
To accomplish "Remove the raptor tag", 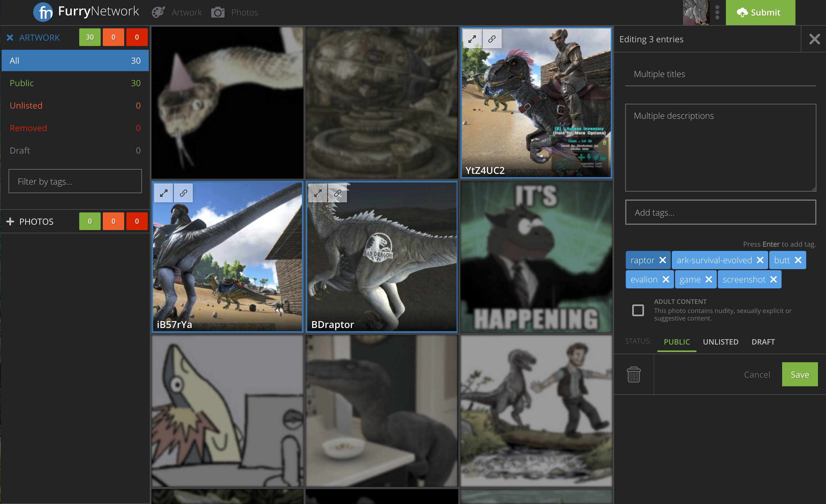I will pyautogui.click(x=662, y=260).
